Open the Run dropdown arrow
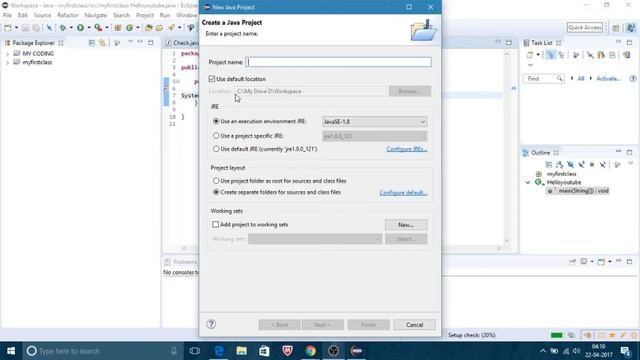Viewport: 640px width, 360px height. pyautogui.click(x=89, y=28)
